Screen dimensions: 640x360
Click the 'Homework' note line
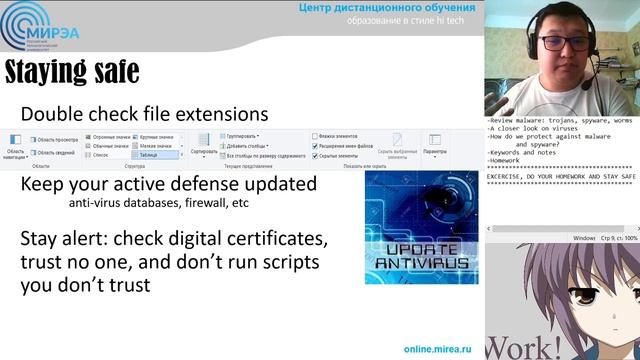point(503,160)
